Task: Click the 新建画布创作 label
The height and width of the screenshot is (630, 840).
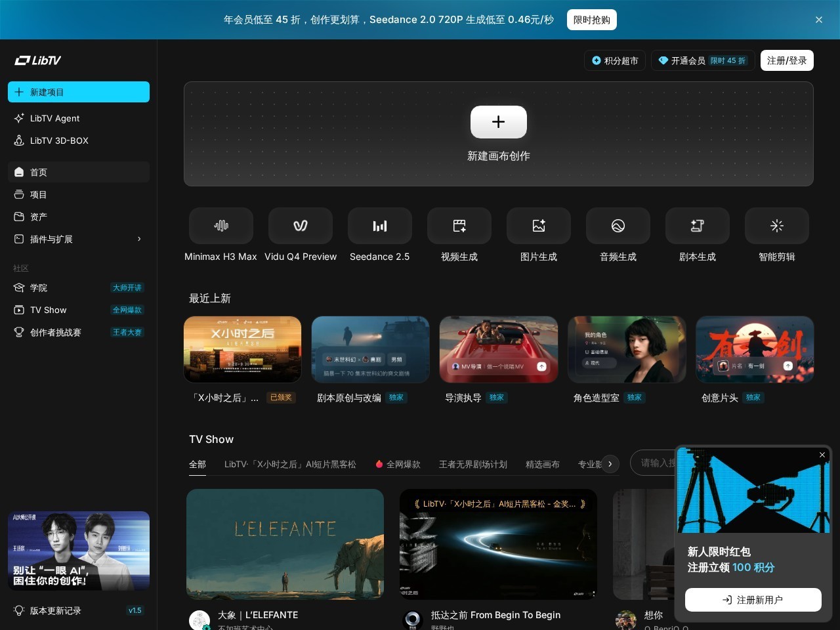Action: (499, 156)
